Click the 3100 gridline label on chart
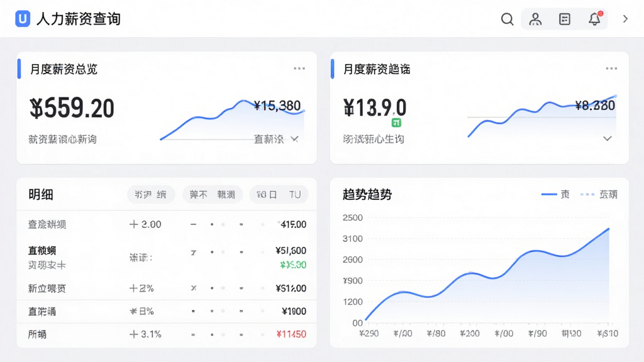This screenshot has height=362, width=644. tap(352, 238)
